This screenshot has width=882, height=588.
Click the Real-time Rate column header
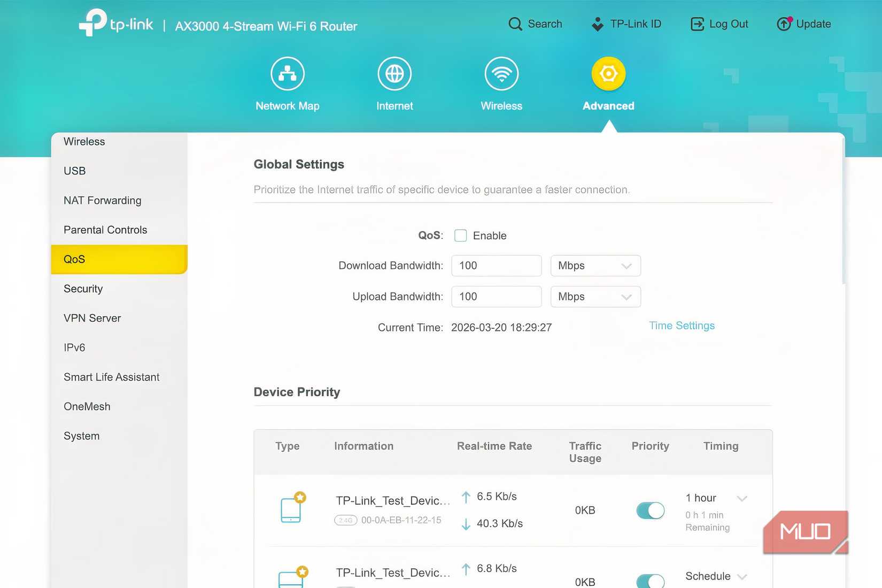coord(494,446)
